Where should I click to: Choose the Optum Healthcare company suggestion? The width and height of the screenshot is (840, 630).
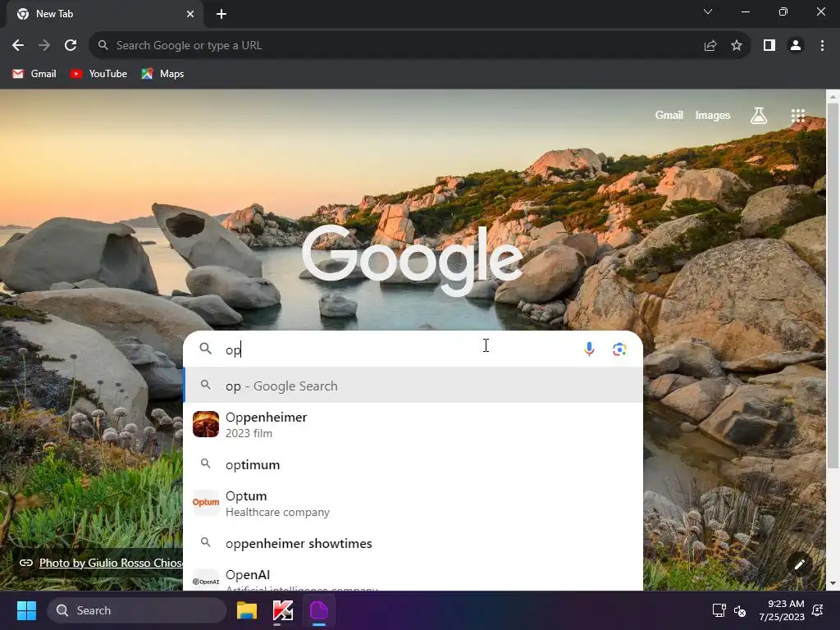(x=413, y=504)
